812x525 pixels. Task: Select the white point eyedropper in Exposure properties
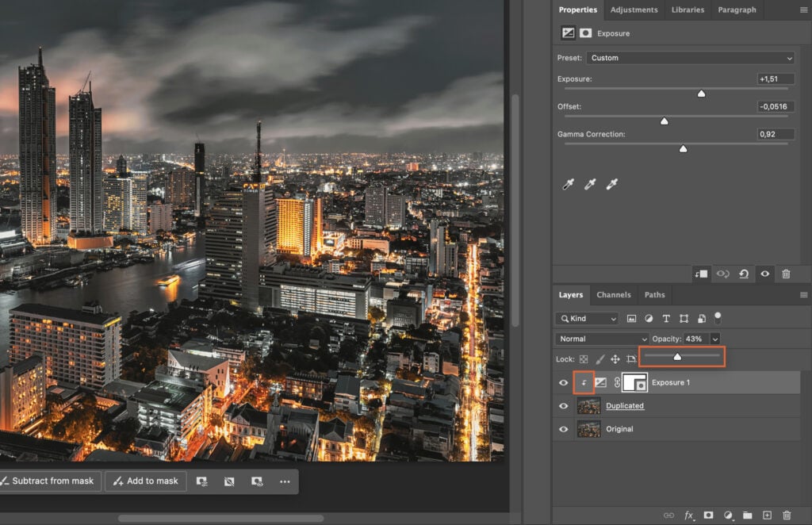[611, 183]
